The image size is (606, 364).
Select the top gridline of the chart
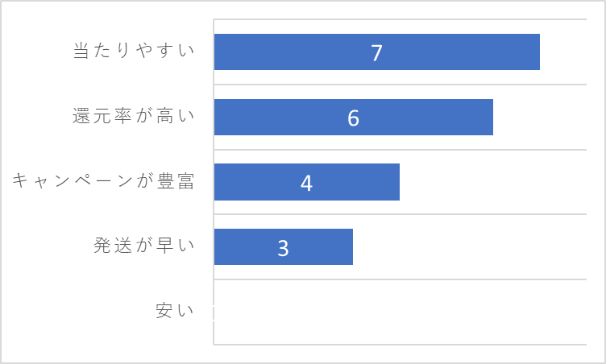(400, 19)
